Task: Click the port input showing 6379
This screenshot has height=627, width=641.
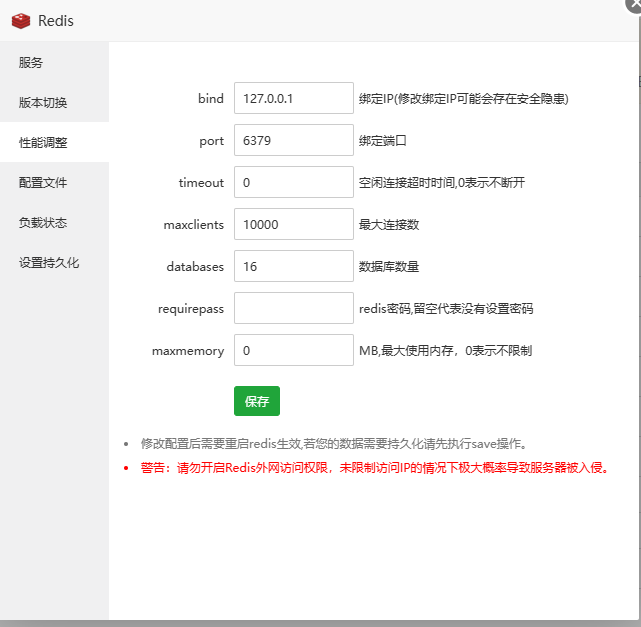Action: 294,140
